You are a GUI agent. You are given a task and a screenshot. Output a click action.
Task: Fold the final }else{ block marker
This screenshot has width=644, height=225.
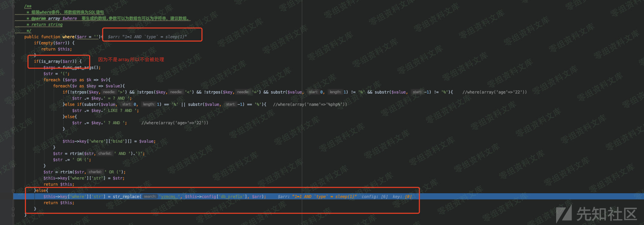pos(13,191)
